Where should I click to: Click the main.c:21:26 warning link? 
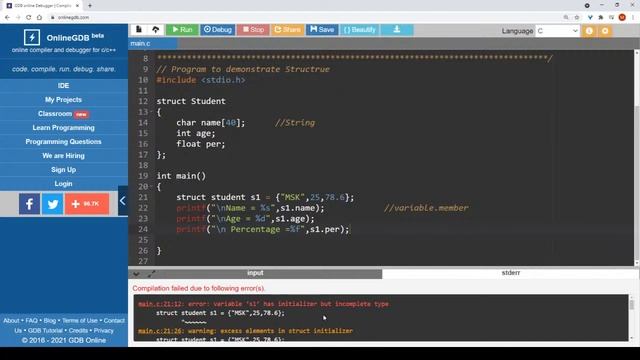tap(160, 331)
